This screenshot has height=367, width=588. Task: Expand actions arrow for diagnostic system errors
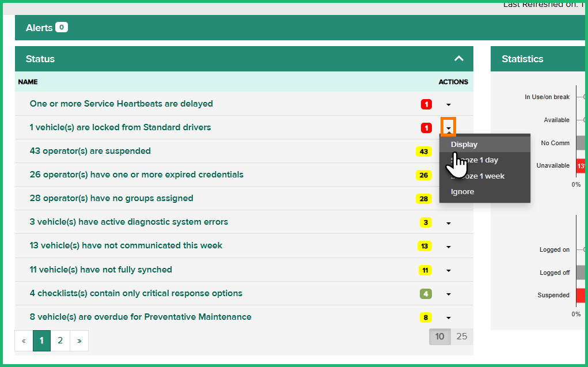pyautogui.click(x=449, y=223)
